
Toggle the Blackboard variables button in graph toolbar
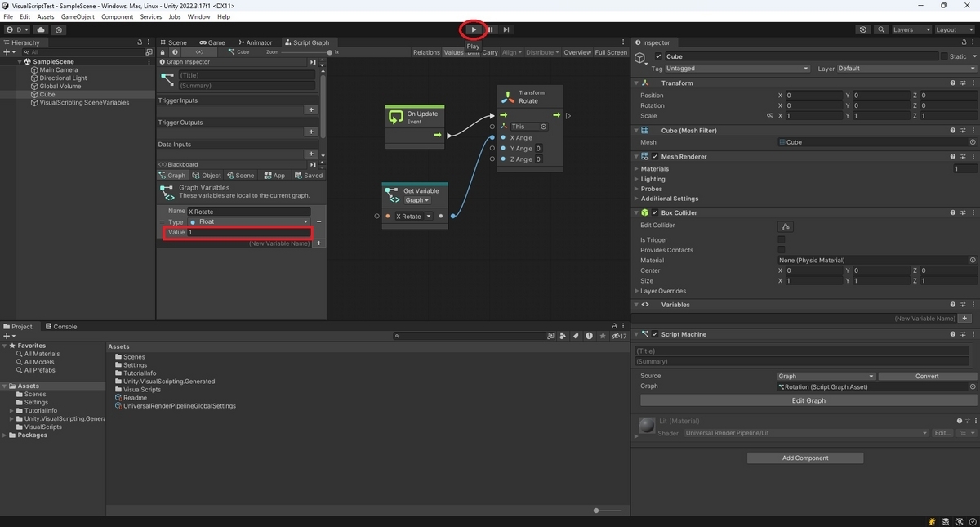point(200,52)
